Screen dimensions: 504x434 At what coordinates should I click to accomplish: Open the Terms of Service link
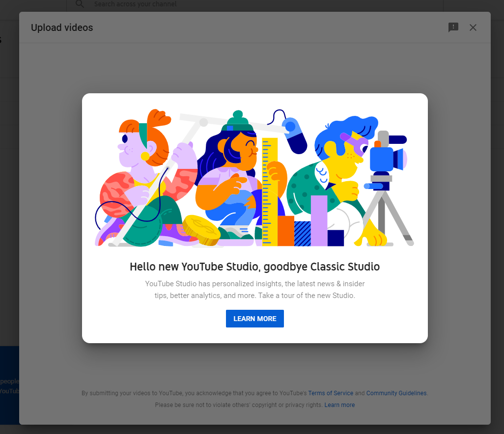[331, 393]
